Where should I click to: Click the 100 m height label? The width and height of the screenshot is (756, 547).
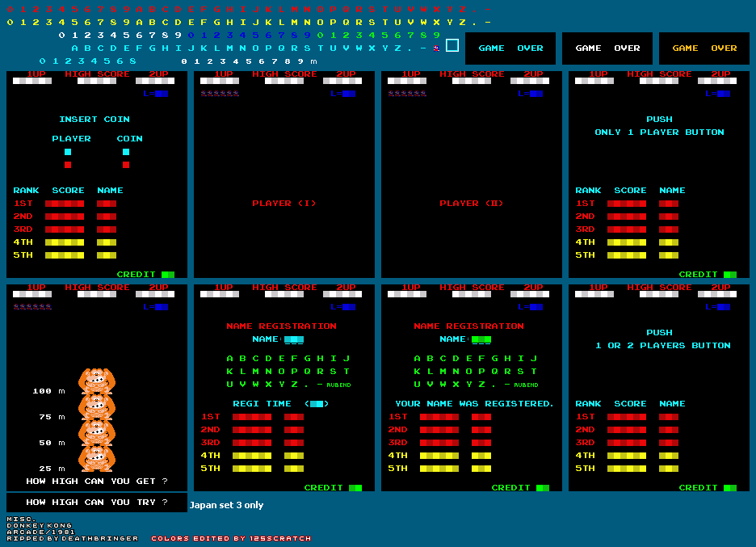point(48,391)
